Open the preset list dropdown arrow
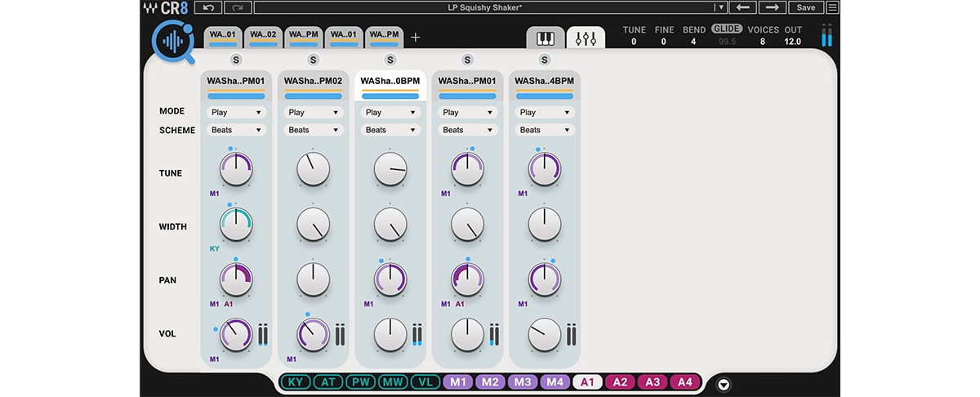 (x=720, y=7)
